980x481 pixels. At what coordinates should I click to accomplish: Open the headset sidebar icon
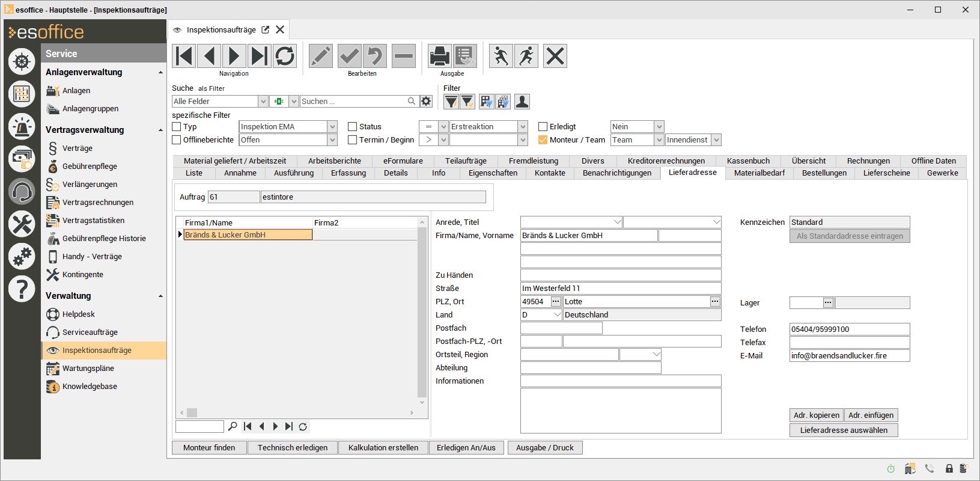[22, 192]
